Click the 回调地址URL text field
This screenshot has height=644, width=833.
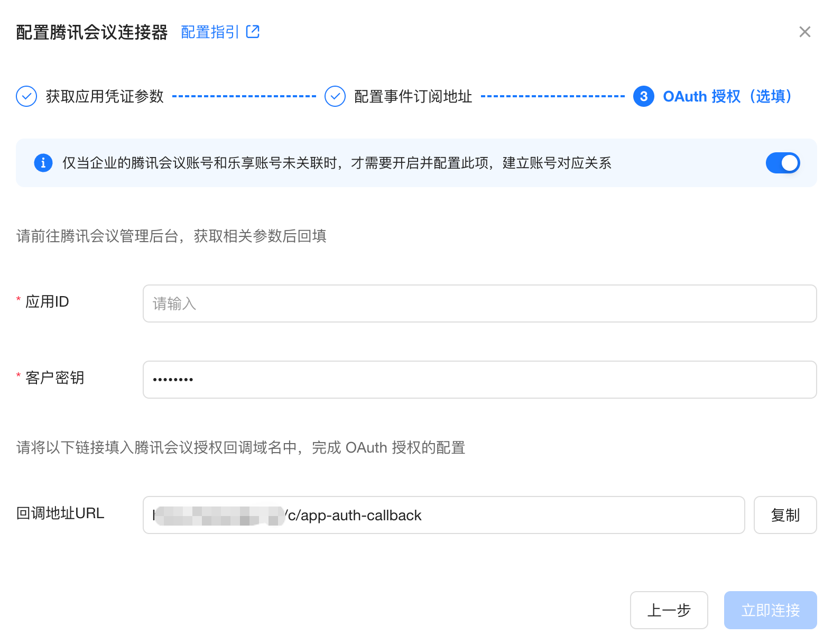click(444, 515)
